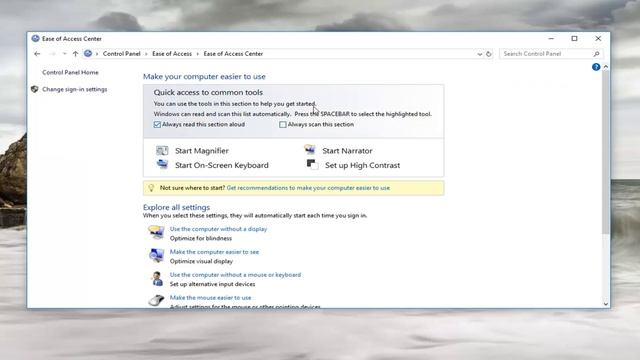The width and height of the screenshot is (640, 360).
Task: Select Control Panel breadcrumb
Action: pos(122,54)
